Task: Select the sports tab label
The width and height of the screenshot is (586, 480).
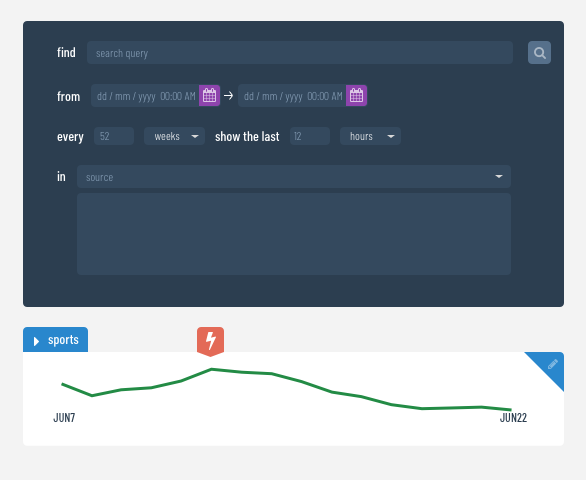Action: [63, 340]
